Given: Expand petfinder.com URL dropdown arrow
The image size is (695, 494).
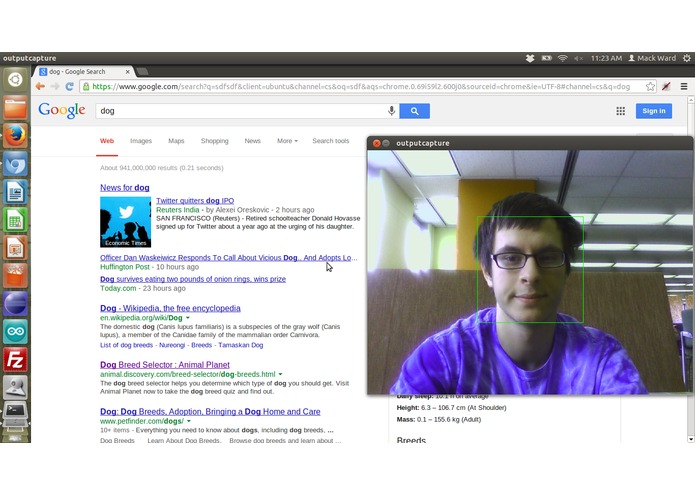Looking at the screenshot, I should 189,421.
